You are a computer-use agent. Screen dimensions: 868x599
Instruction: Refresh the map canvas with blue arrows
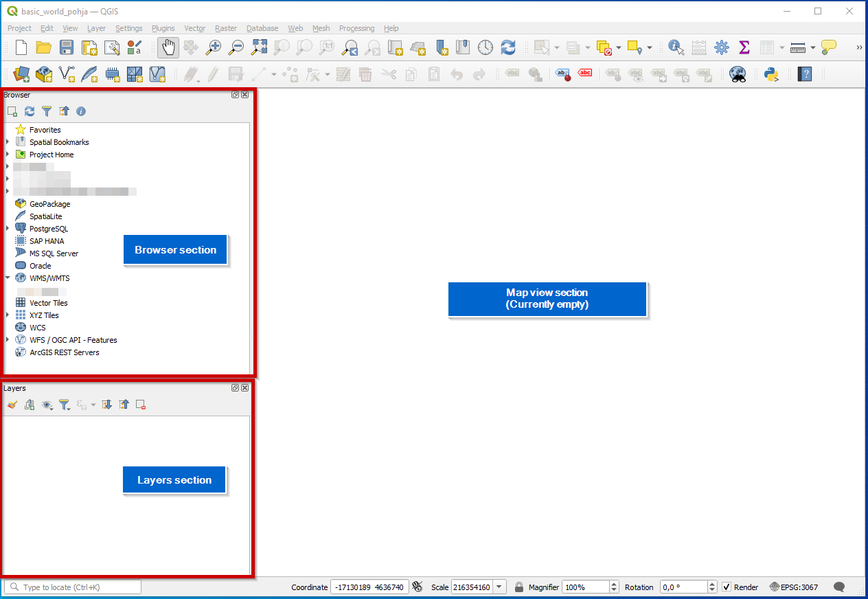tap(508, 47)
